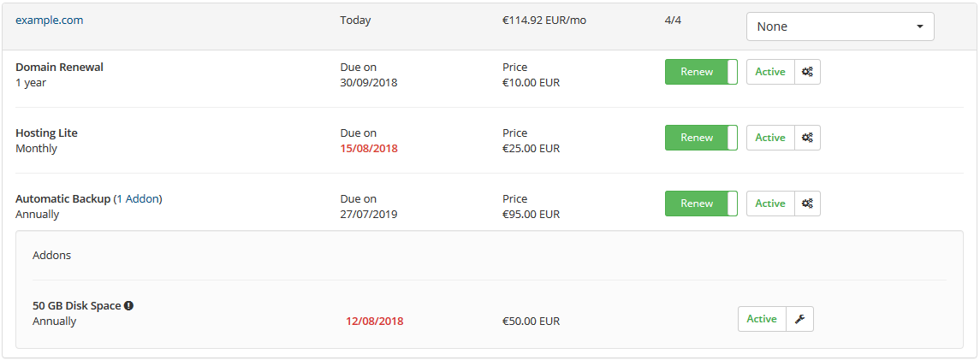Click the overdue addon date 12/08/2018
This screenshot has height=360, width=980.
[x=374, y=322]
